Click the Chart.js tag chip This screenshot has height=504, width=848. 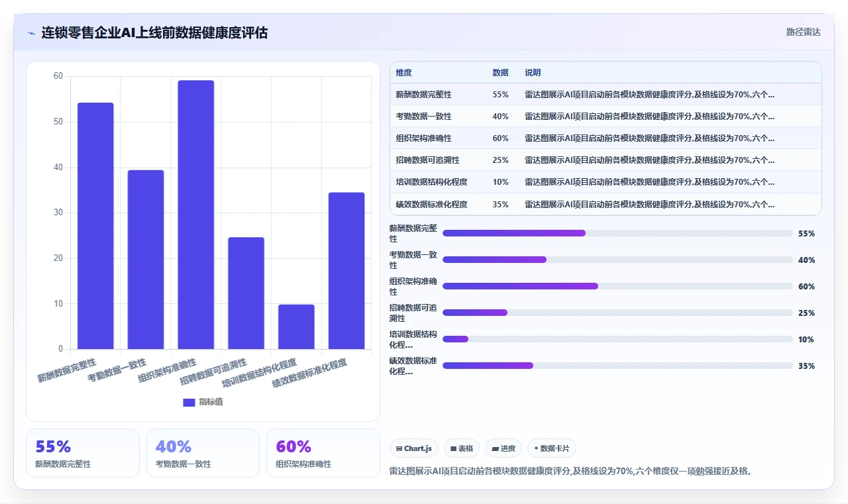414,448
